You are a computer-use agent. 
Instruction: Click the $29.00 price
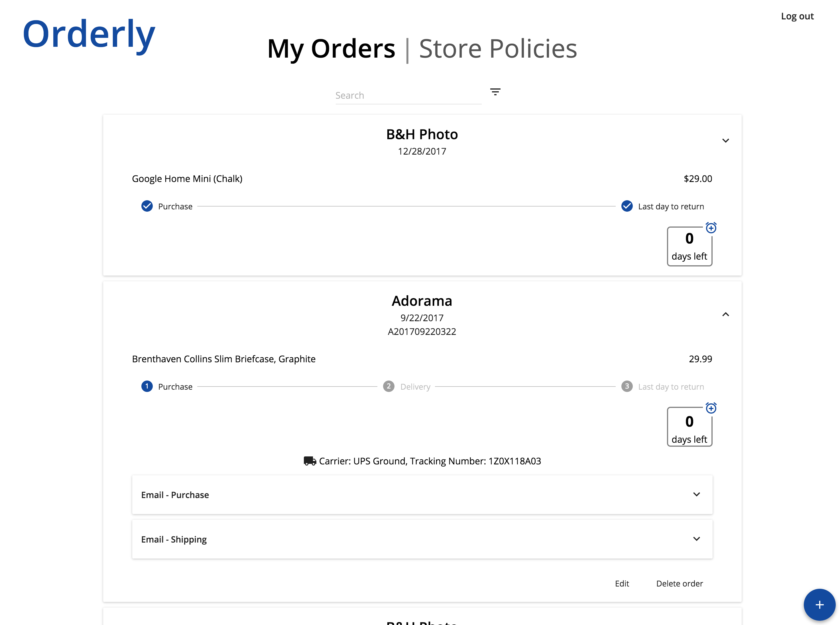(697, 179)
